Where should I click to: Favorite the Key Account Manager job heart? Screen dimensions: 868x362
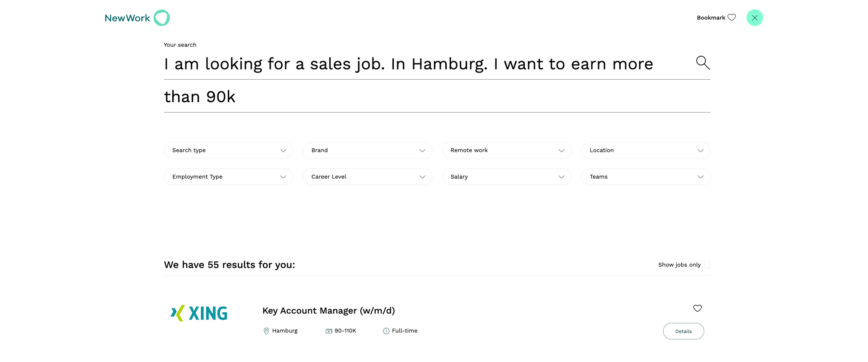(697, 308)
